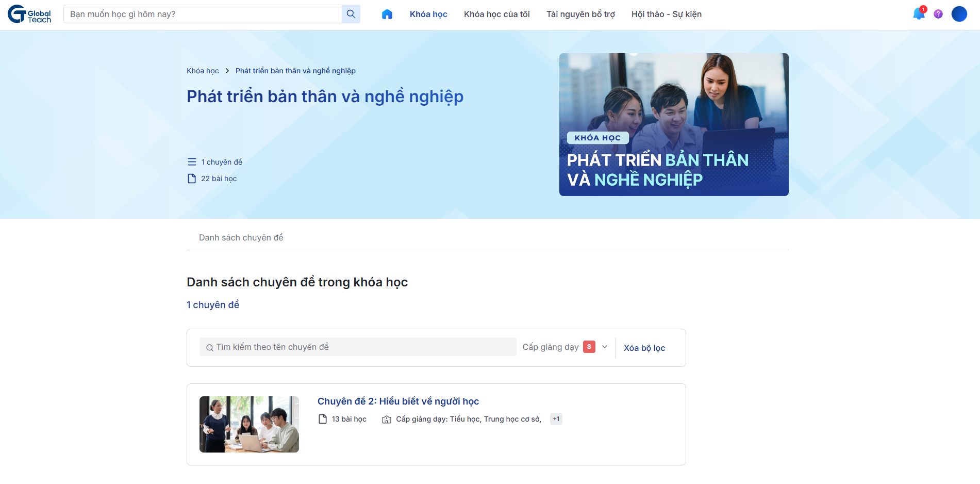Viewport: 980px width, 484px height.
Task: Go to homepage via the home icon
Action: pos(387,14)
